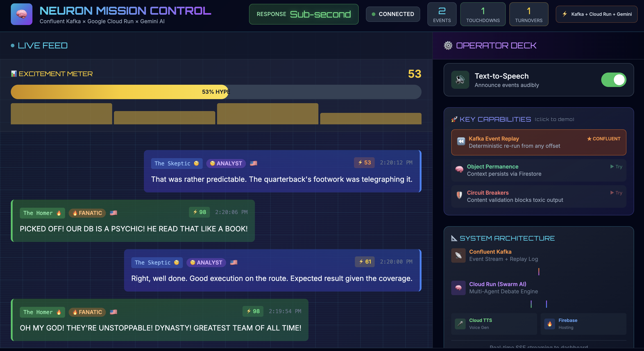Click The Homer's PICKED OFF message card
This screenshot has width=644, height=351.
tap(133, 221)
